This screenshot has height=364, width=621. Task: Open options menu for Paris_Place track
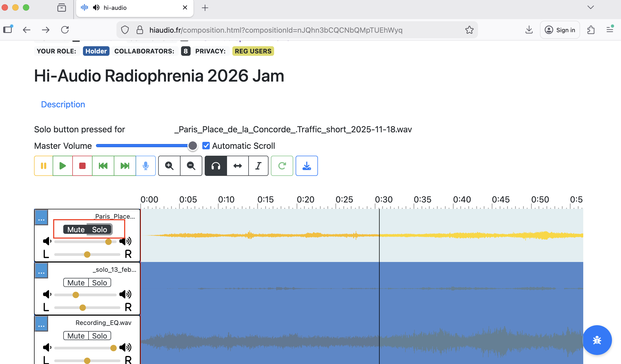[41, 217]
